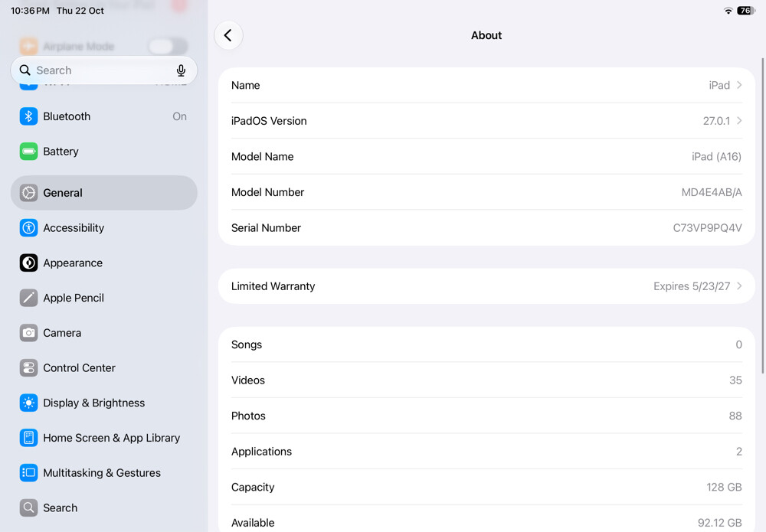Tap the 128 GB capacity value

coord(724,487)
